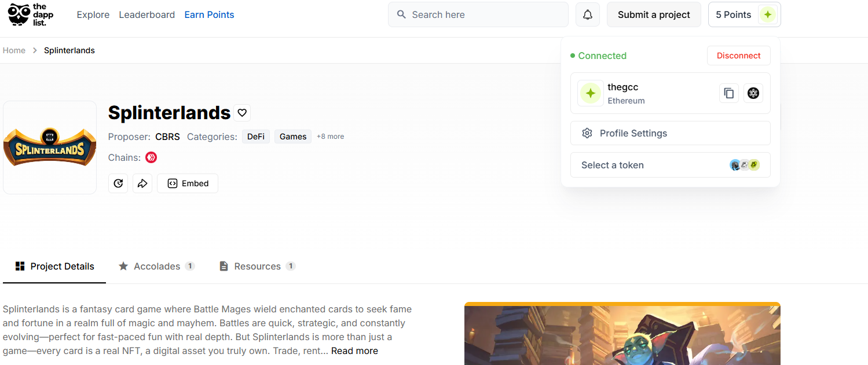Open the notifications bell
The width and height of the screenshot is (868, 365).
pyautogui.click(x=587, y=14)
